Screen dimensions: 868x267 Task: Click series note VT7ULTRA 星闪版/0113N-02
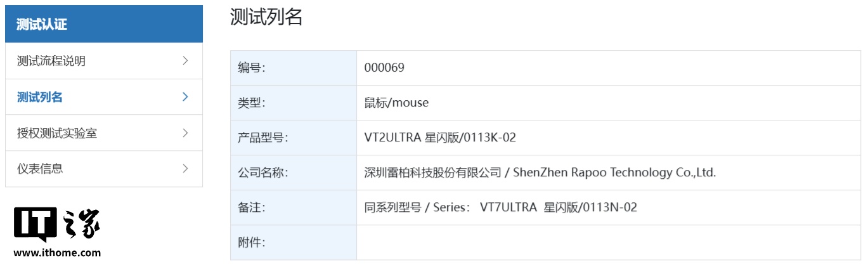pos(559,207)
